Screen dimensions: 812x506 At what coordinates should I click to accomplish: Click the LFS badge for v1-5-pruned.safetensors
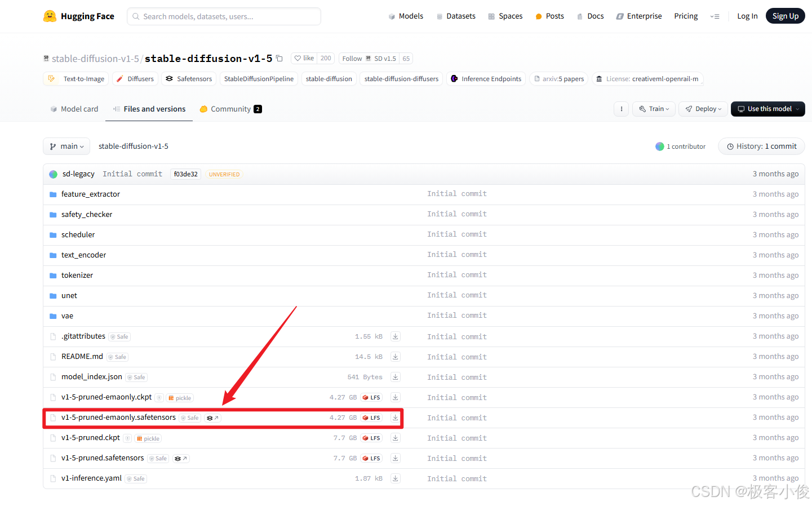(371, 459)
